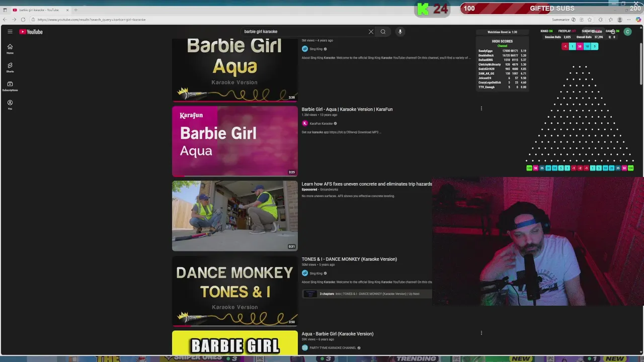Click the KaraFun Karaoke channel avatar
The width and height of the screenshot is (644, 362).
pyautogui.click(x=304, y=123)
